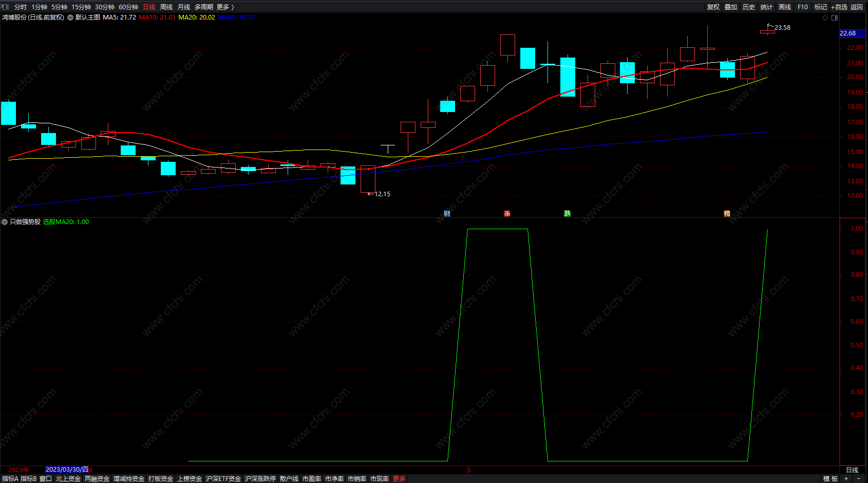
Task: Show the 打板资金 indicator
Action: (161, 479)
